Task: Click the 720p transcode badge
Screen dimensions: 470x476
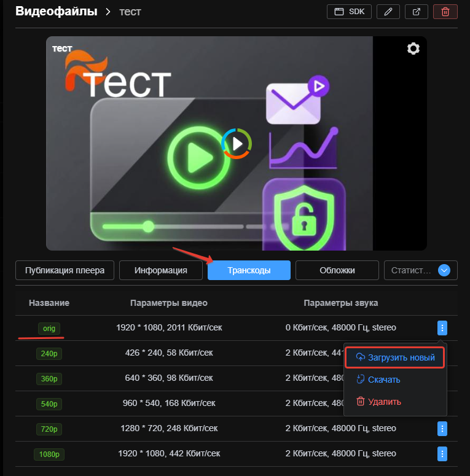Action: click(x=49, y=429)
